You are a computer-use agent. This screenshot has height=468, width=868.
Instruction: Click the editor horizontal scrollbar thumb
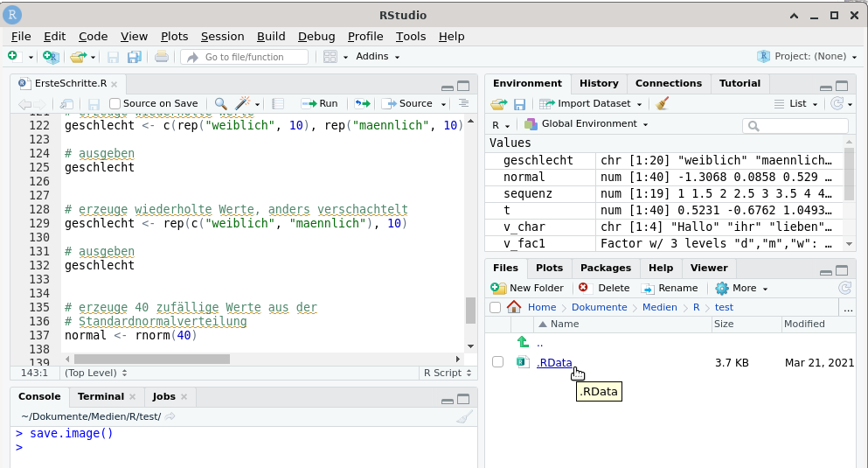[x=152, y=359]
